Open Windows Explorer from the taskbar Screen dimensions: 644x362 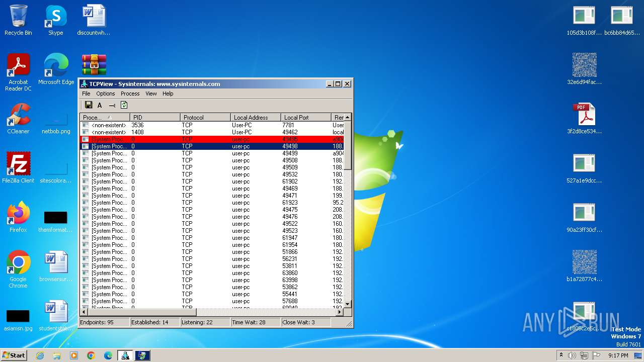(x=57, y=355)
